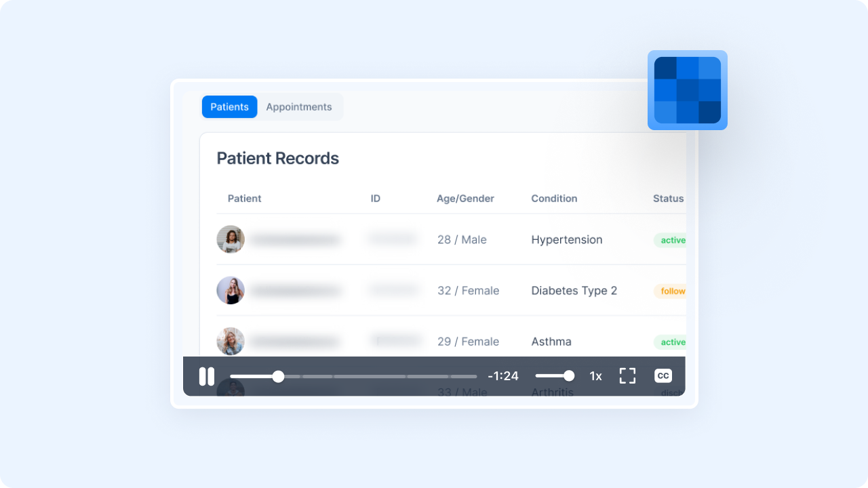Click the follow-up status badge
This screenshot has width=868, height=488.
tap(671, 291)
